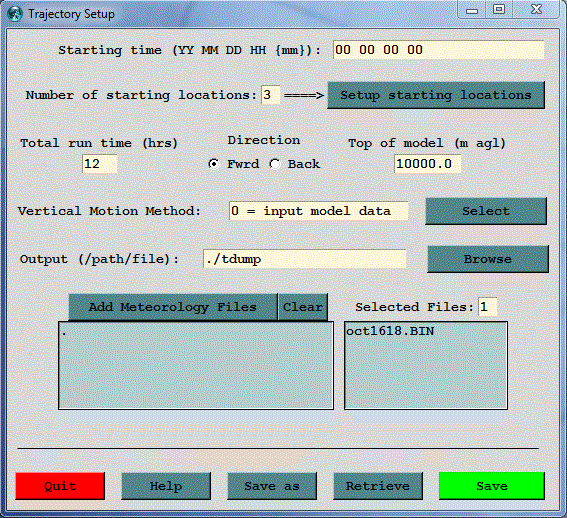567x518 pixels.
Task: Click the green Save button
Action: tap(492, 486)
